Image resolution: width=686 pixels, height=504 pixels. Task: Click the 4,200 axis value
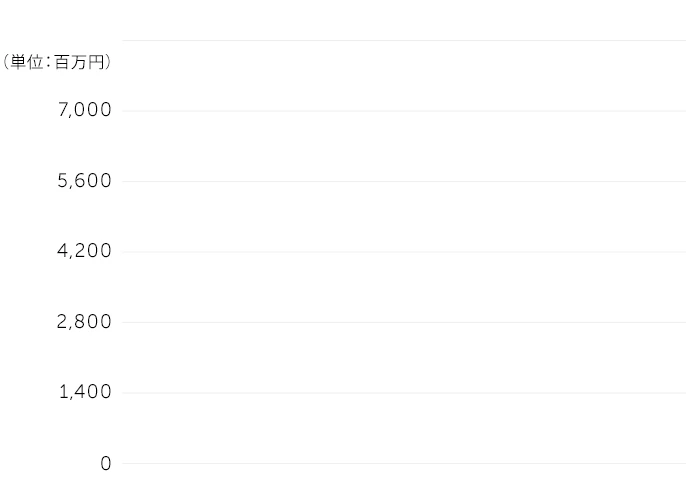coord(84,251)
